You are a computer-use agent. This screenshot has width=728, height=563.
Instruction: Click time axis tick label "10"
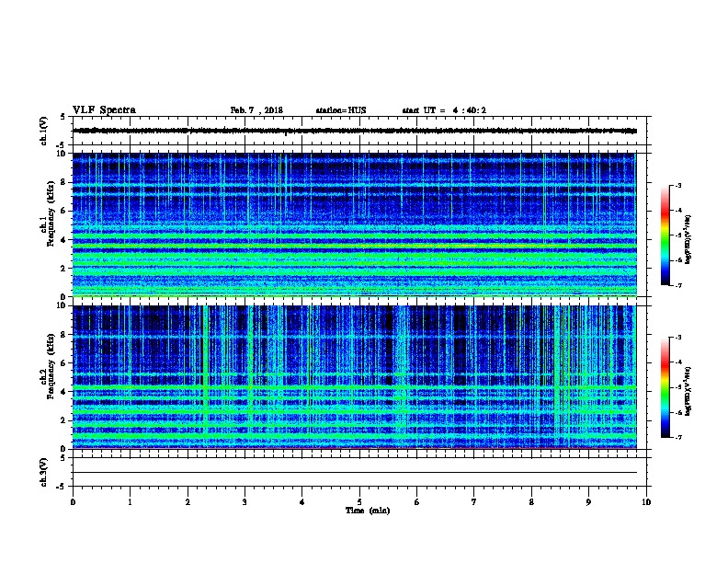(x=646, y=502)
